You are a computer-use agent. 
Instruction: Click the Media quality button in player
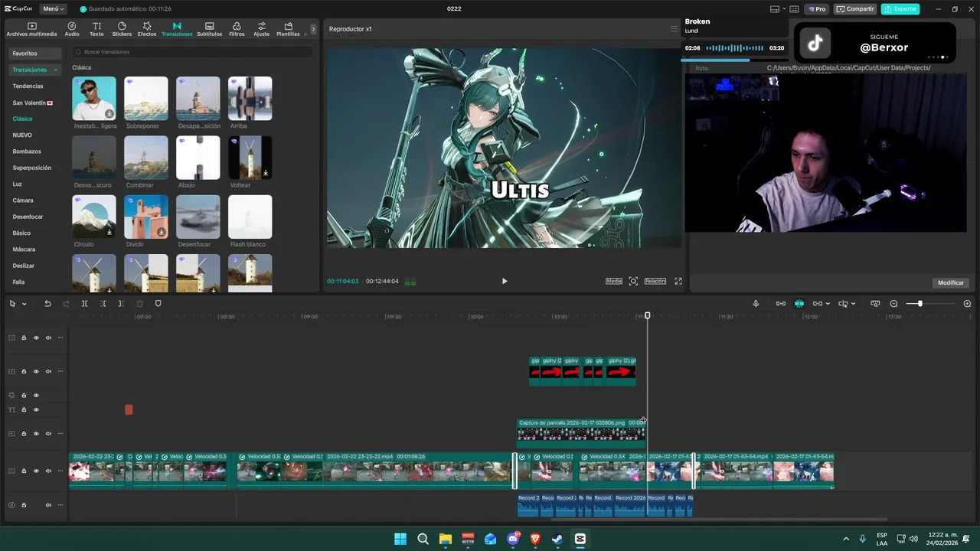pos(614,282)
